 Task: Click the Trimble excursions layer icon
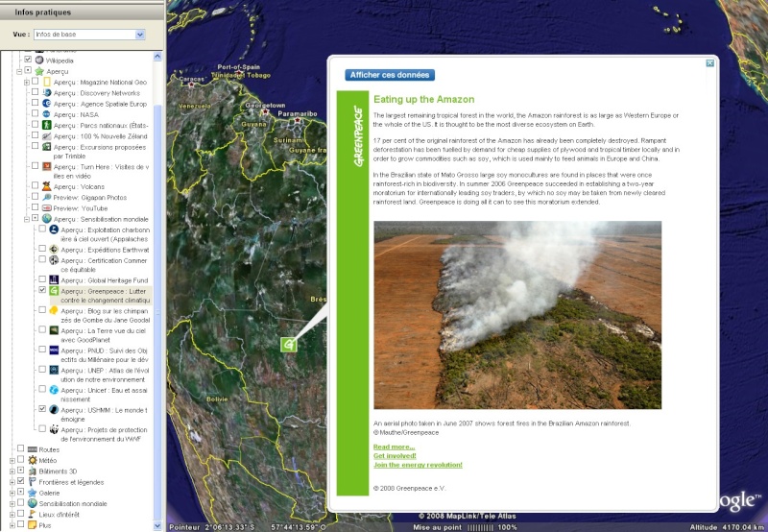click(x=46, y=147)
